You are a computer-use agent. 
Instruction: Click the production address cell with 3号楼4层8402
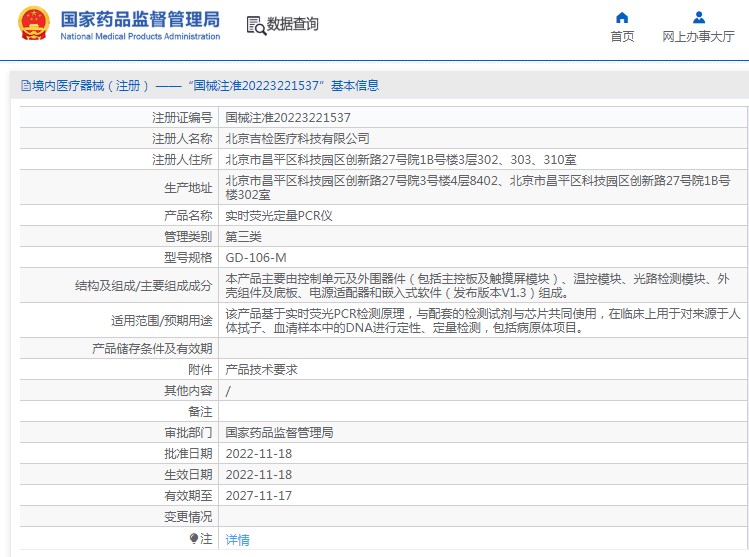click(482, 188)
